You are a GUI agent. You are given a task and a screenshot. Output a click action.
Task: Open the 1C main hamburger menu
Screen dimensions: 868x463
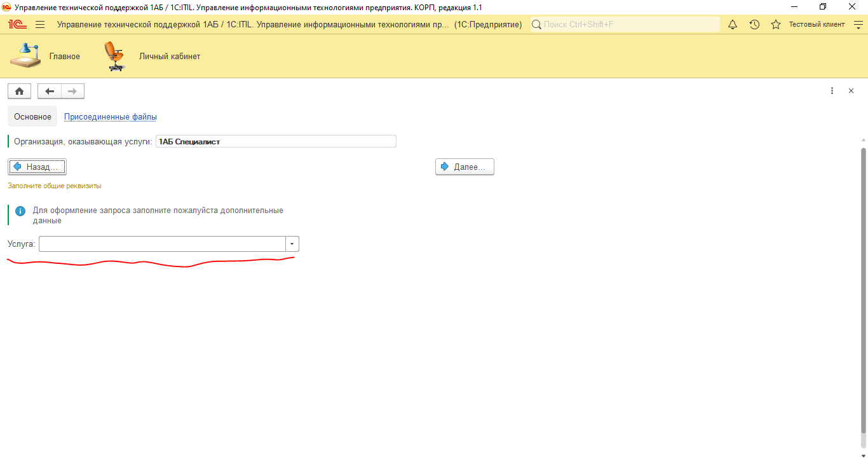tap(40, 24)
